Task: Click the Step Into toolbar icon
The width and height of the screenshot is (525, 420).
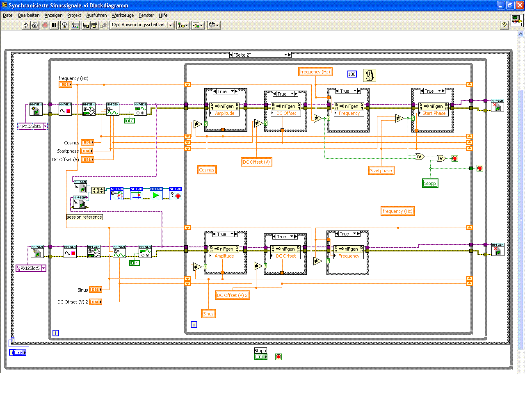Action: 86,25
